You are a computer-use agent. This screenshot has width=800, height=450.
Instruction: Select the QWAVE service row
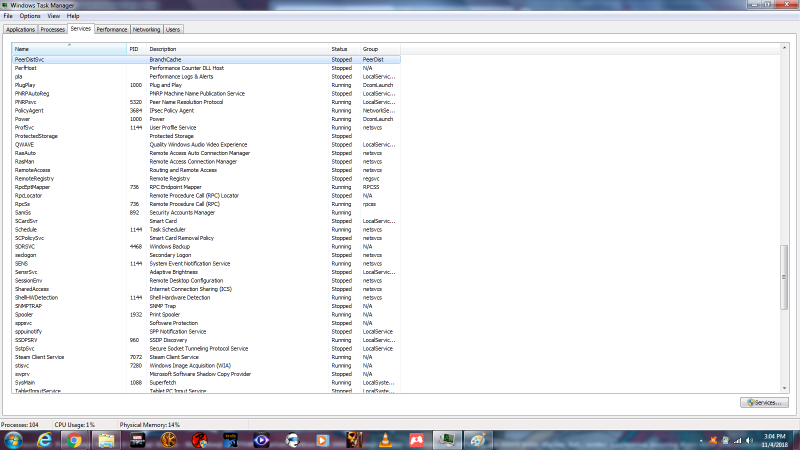pyautogui.click(x=206, y=144)
